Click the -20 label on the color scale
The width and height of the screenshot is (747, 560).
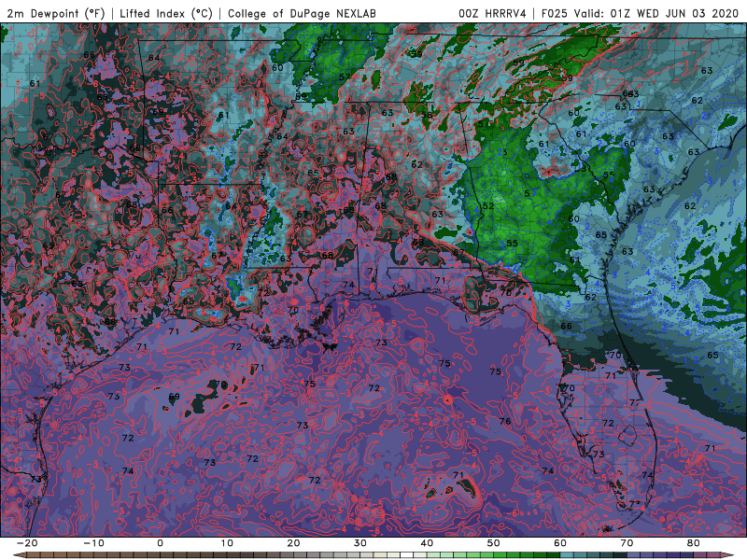pos(27,543)
